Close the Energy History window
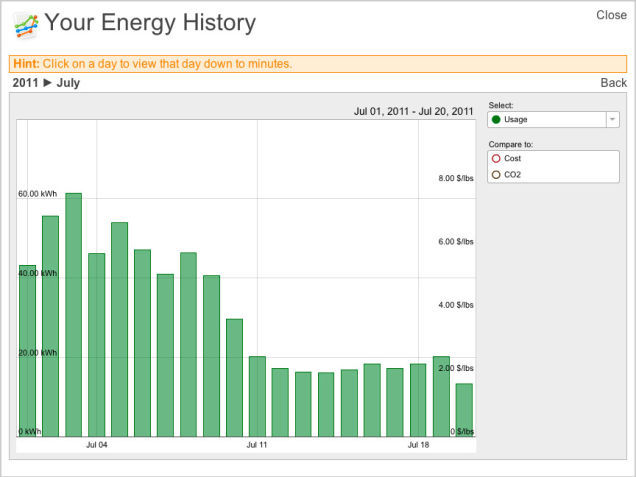 pos(611,15)
